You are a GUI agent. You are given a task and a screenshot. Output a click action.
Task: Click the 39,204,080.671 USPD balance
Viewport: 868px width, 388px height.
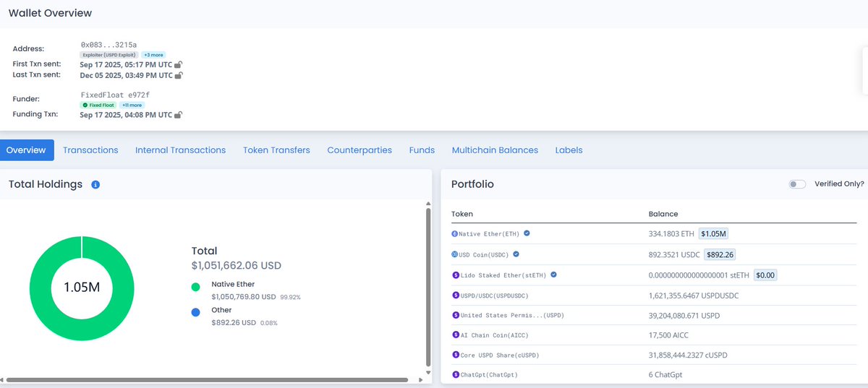coord(684,315)
